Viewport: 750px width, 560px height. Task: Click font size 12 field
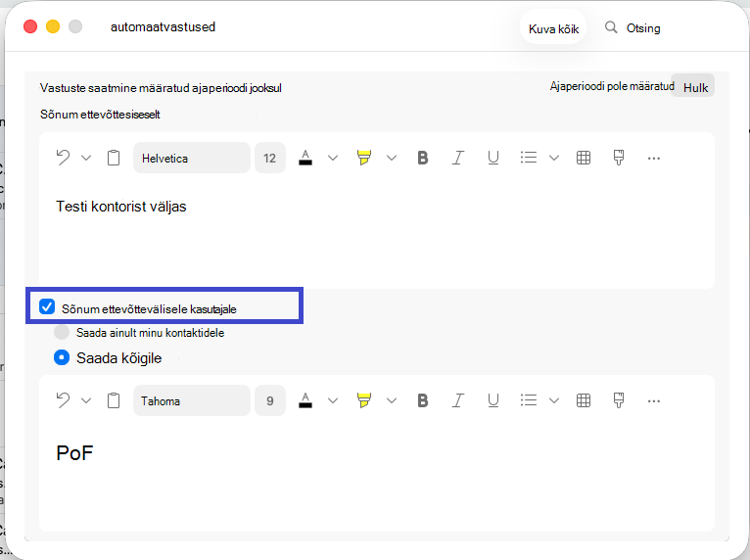tap(270, 158)
